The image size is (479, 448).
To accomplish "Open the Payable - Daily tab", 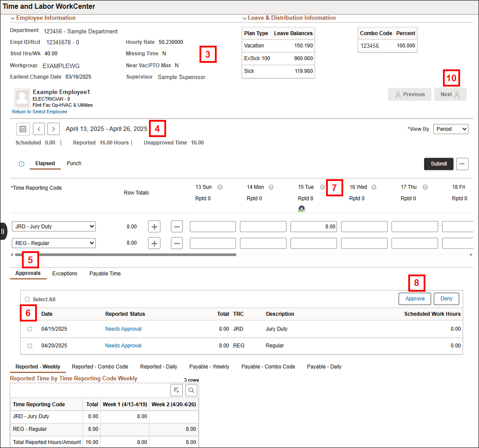I will point(324,367).
